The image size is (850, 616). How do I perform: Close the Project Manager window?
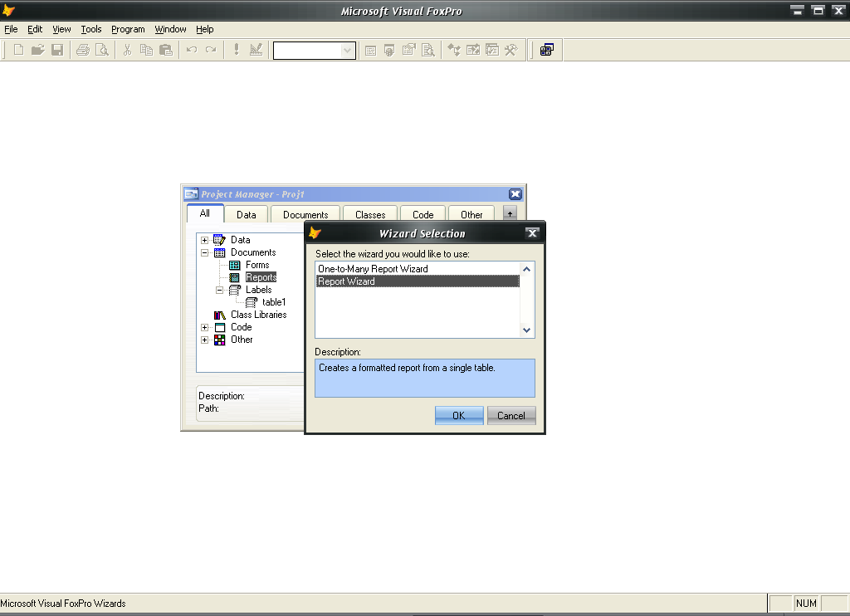coord(515,194)
